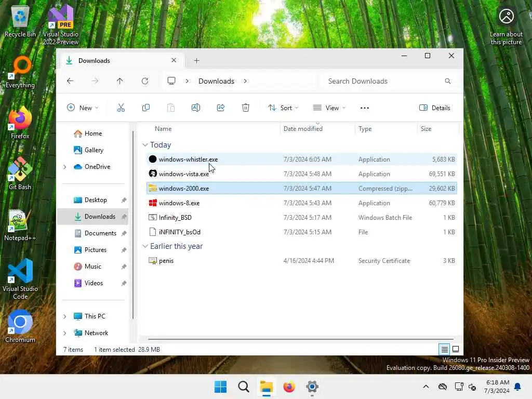Open Git Bash desktop shortcut
532x399 pixels.
[20, 174]
